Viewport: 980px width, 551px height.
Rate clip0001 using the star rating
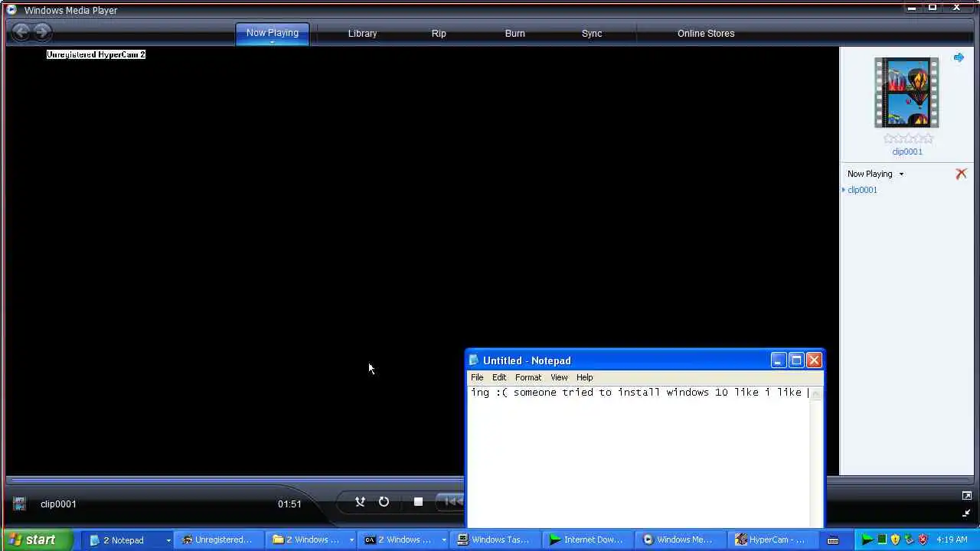click(909, 139)
